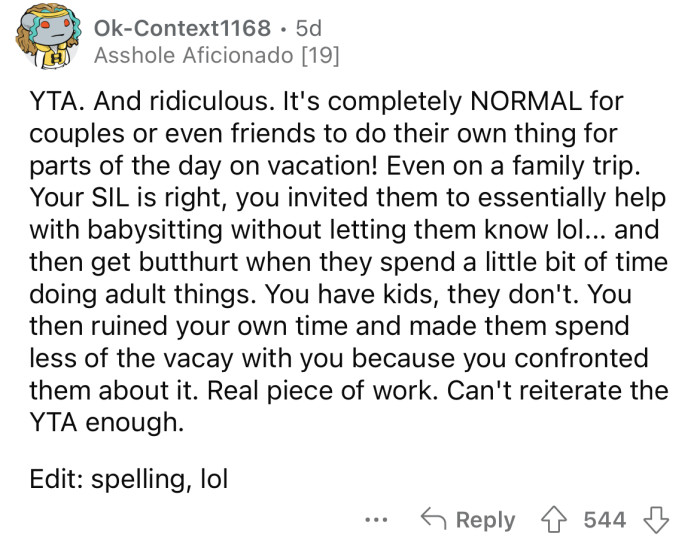The image size is (700, 549).
Task: Click the 'Edit: spelling, lol' line
Action: pos(128,479)
